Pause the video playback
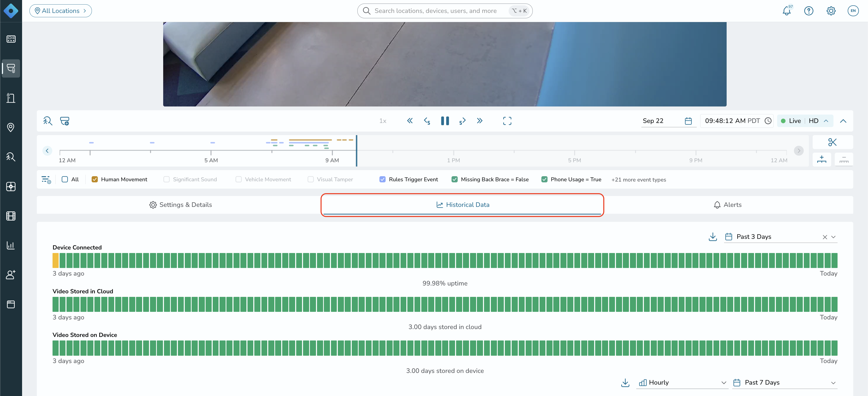868x396 pixels. 445,121
